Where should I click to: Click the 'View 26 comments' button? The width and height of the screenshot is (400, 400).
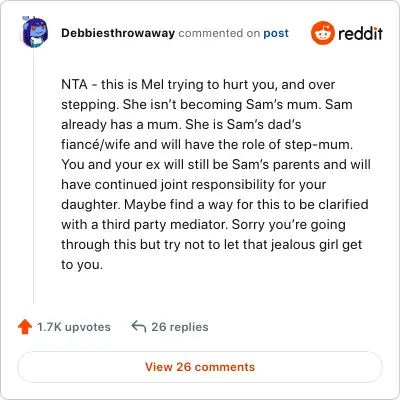coord(200,367)
